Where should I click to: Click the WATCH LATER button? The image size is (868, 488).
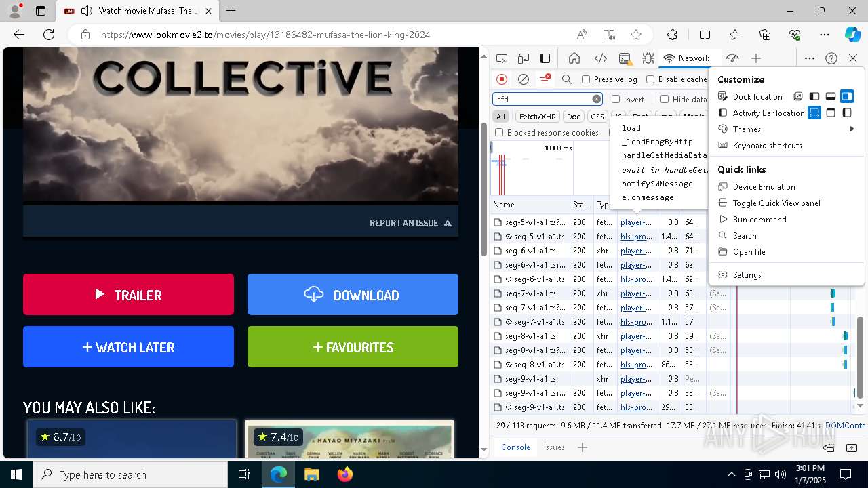pyautogui.click(x=128, y=346)
